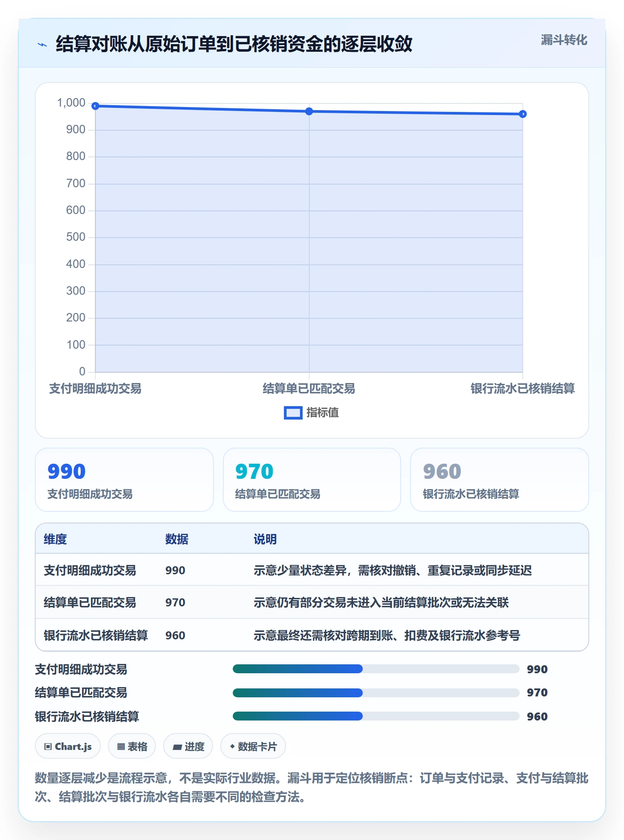Screen dimensions: 624x840
Task: Click the title 结算对账从原始订单到已核销资金的逐层收敛
Action: pos(234,44)
